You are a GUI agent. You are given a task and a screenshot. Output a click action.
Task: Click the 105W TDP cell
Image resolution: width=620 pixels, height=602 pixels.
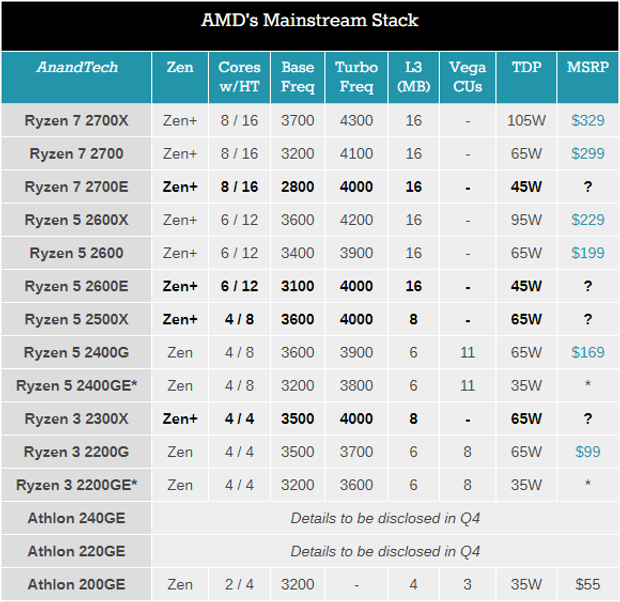[x=526, y=121]
